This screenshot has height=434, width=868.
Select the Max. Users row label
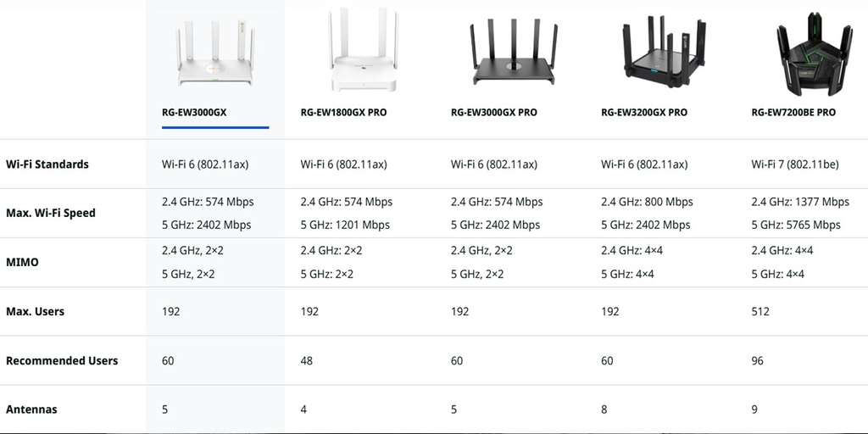35,311
